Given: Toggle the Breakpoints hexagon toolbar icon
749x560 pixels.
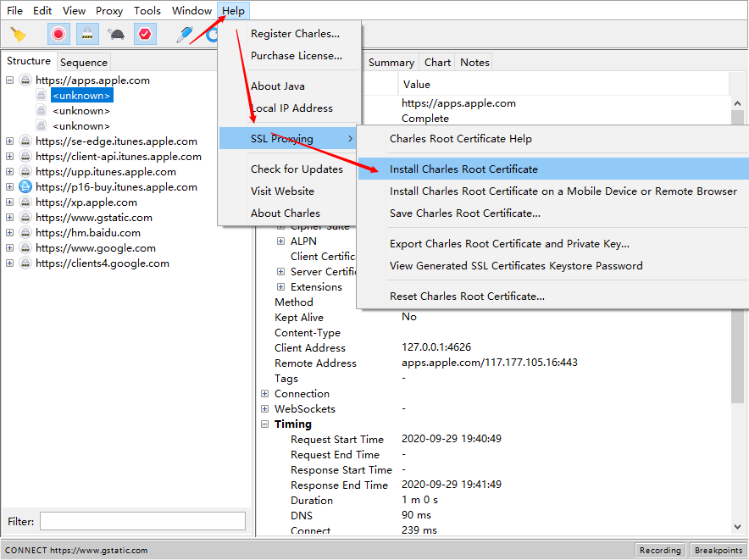Looking at the screenshot, I should [x=145, y=35].
